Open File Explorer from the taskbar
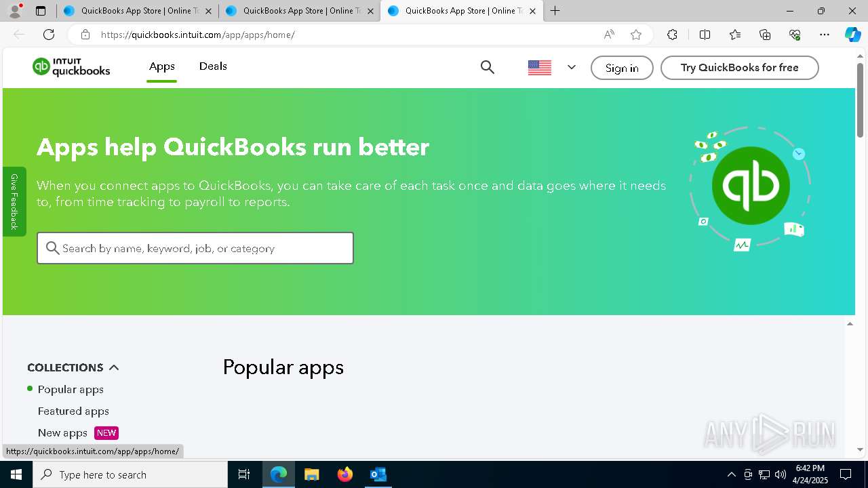 [311, 474]
